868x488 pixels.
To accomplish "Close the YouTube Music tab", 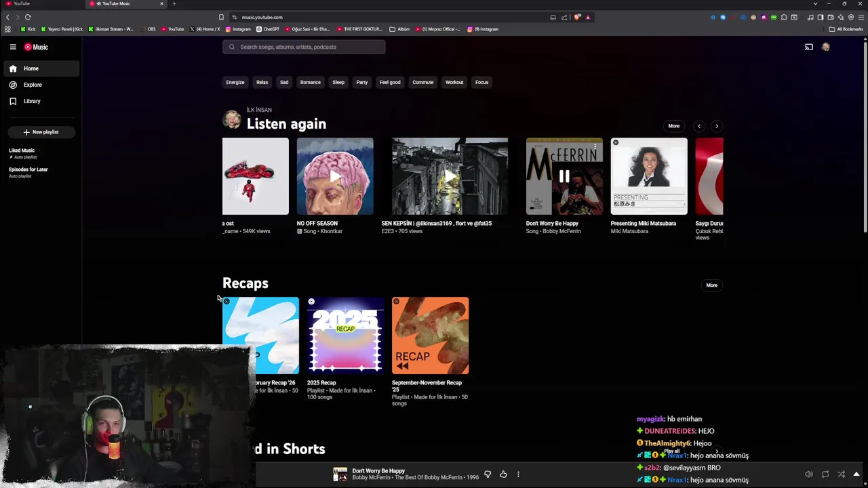I will point(161,3).
